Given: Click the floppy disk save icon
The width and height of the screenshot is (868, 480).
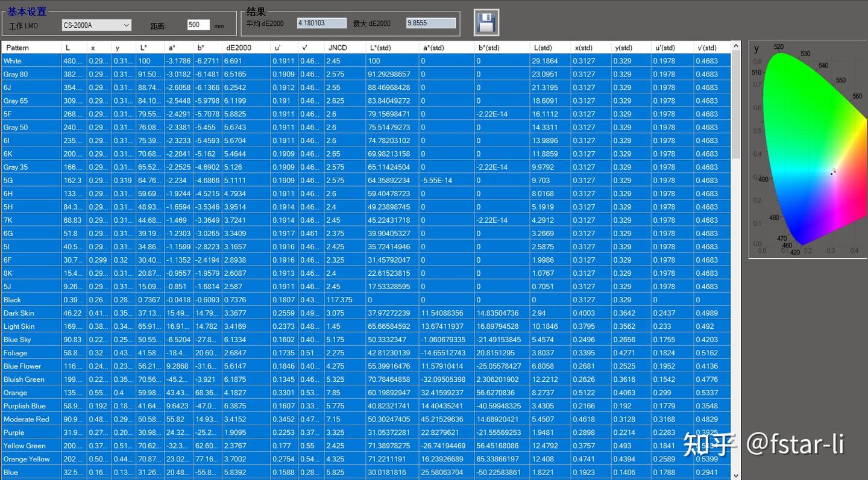Looking at the screenshot, I should click(x=486, y=23).
